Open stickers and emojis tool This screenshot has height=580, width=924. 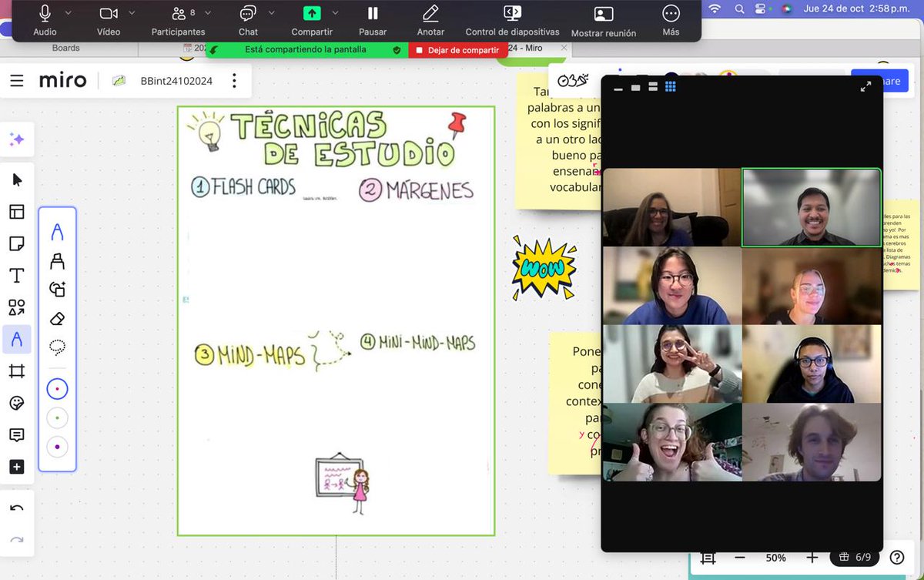point(17,403)
